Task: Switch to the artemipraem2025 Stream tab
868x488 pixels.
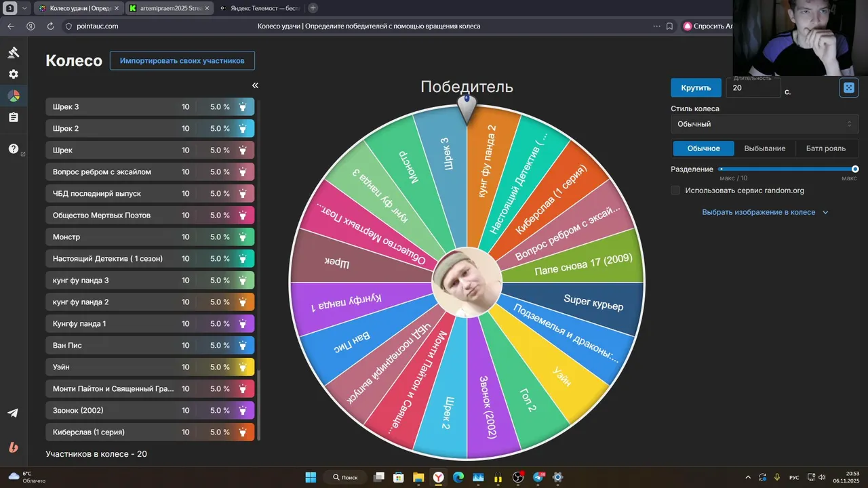Action: pos(168,8)
